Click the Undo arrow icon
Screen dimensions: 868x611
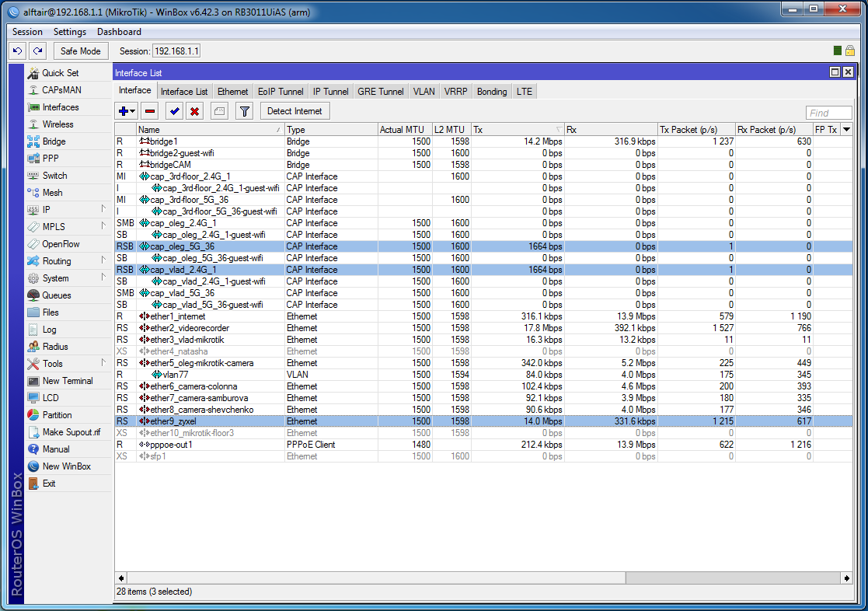coord(18,51)
